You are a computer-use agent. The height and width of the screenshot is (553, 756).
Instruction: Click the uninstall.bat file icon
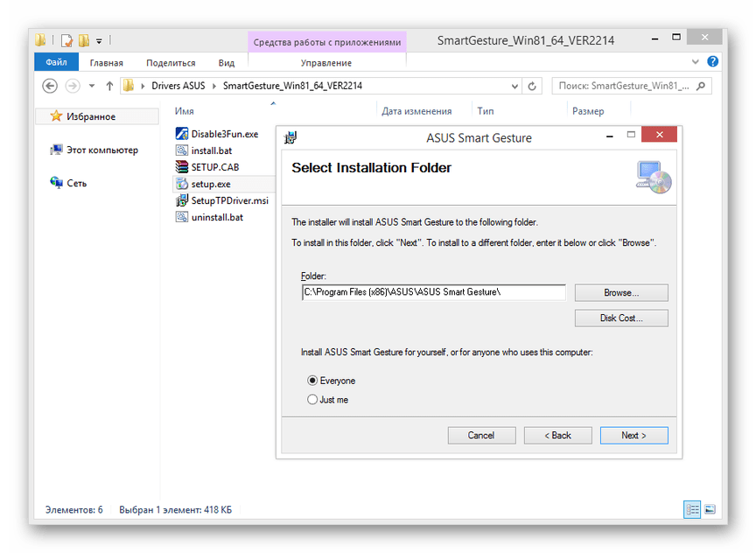(x=182, y=217)
